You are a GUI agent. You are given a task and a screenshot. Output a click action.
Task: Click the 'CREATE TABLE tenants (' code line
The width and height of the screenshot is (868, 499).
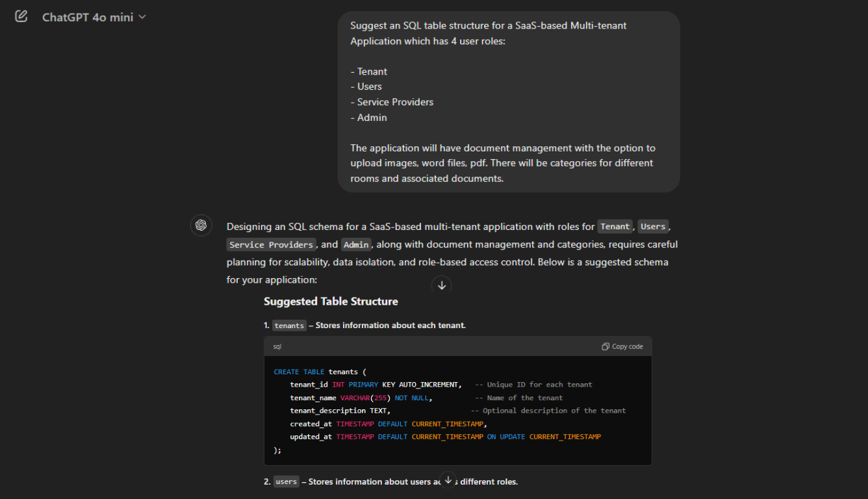320,372
